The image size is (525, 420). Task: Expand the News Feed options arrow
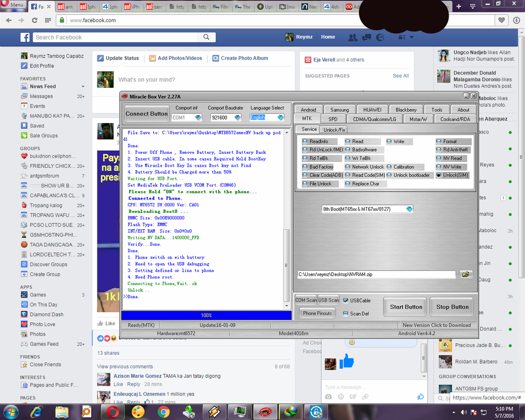83,87
